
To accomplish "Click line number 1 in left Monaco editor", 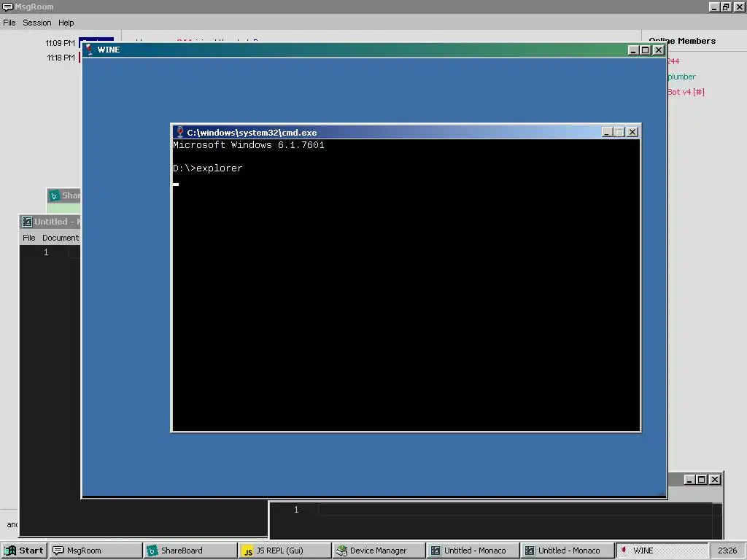I will tap(46, 252).
